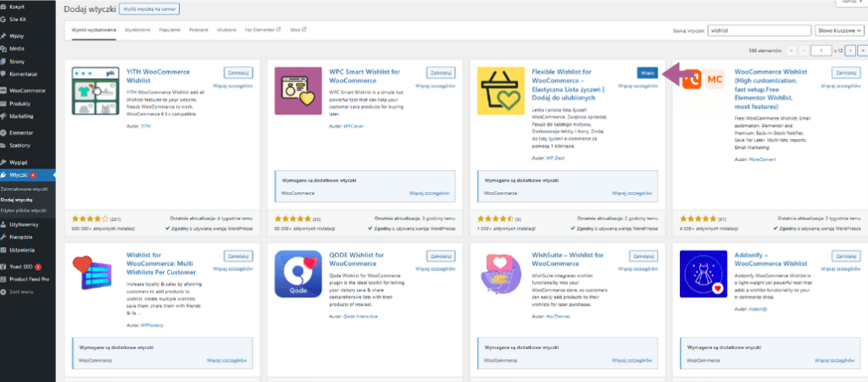Open the Słowo kluczowe search type dropdown
This screenshot has height=382, width=868.
839,31
